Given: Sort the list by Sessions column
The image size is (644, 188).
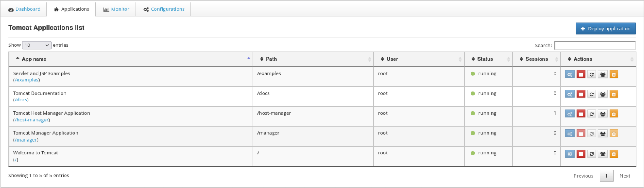Looking at the screenshot, I should click(536, 59).
